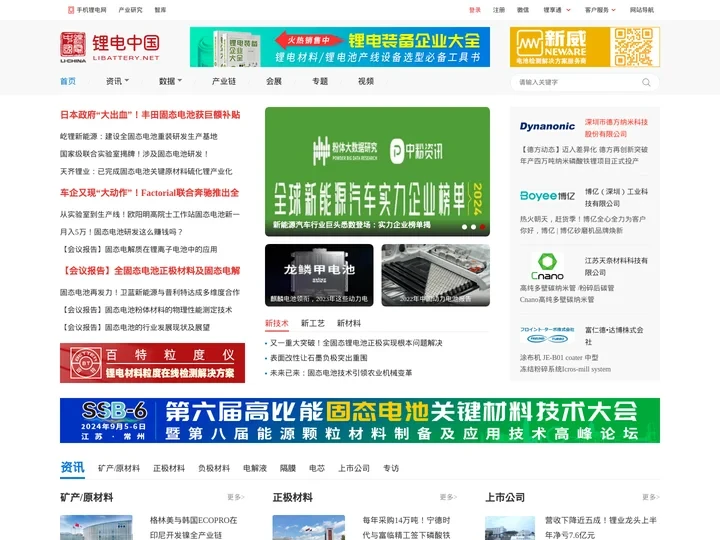Select the 专访 category tab
The width and height of the screenshot is (720, 540).
coord(391,468)
